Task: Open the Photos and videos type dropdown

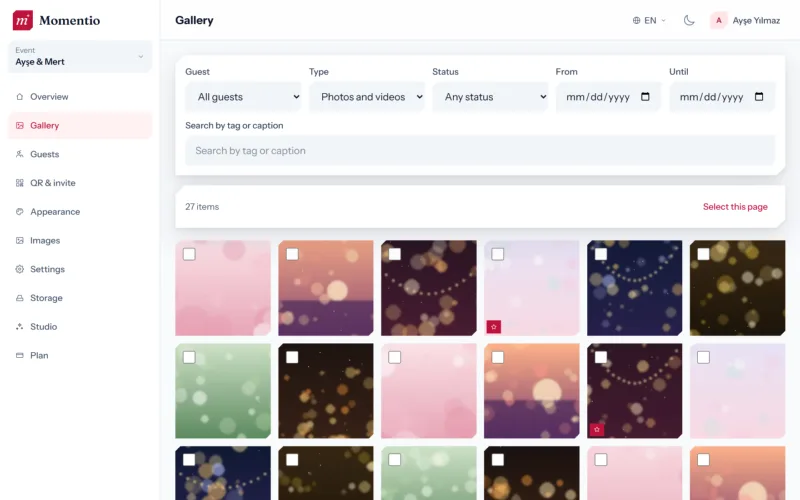Action: pyautogui.click(x=367, y=97)
